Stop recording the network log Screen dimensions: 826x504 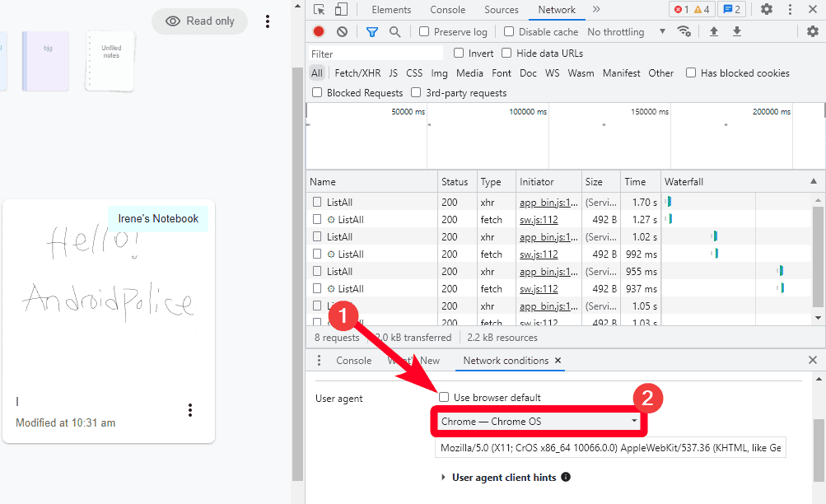(319, 32)
